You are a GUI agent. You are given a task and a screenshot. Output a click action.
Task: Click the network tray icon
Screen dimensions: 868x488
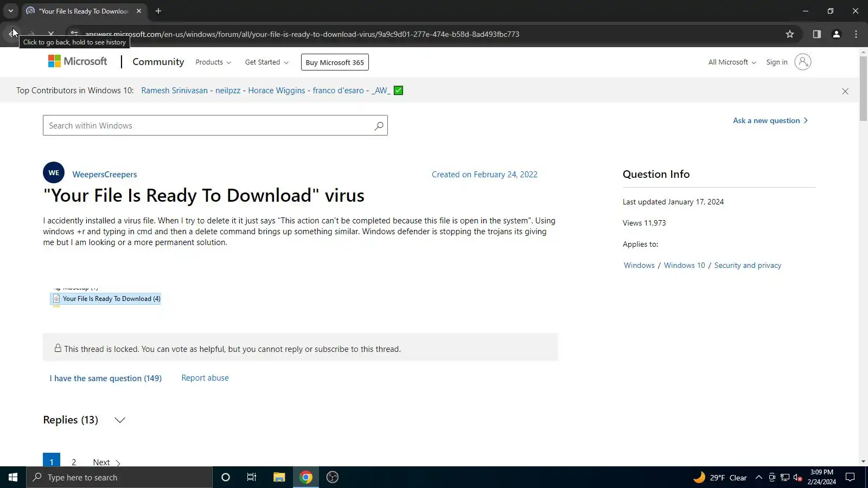785,478
